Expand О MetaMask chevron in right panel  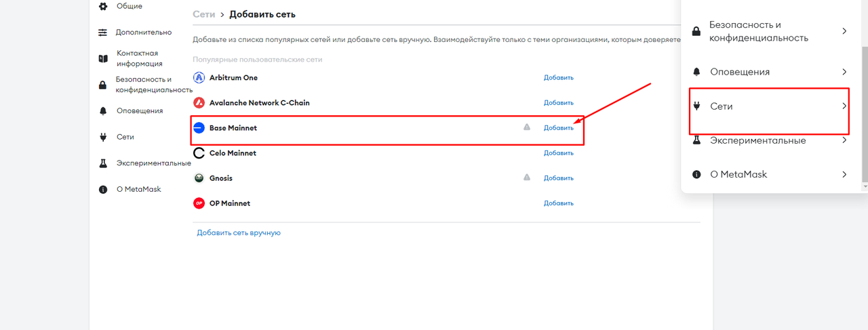(844, 175)
